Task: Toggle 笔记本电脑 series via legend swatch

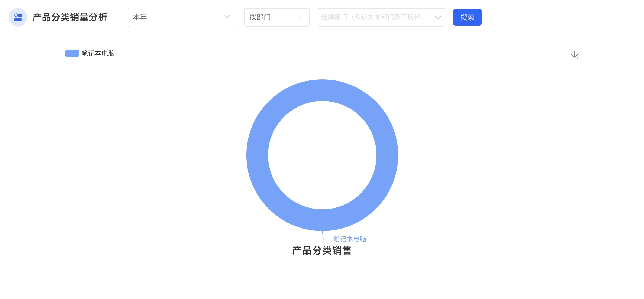Action: 72,53
